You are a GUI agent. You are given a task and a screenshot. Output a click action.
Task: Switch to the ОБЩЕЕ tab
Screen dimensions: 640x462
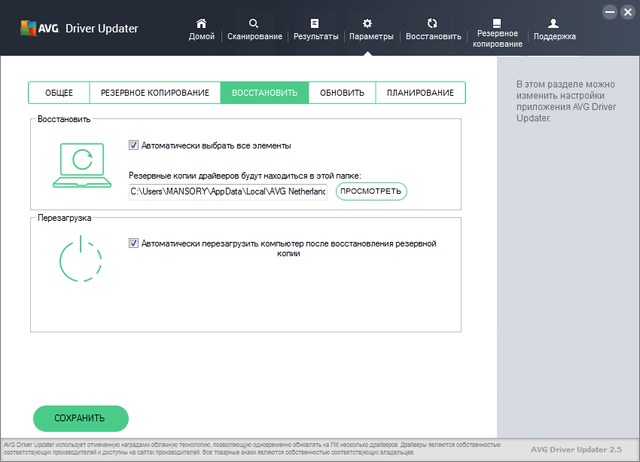pyautogui.click(x=59, y=93)
